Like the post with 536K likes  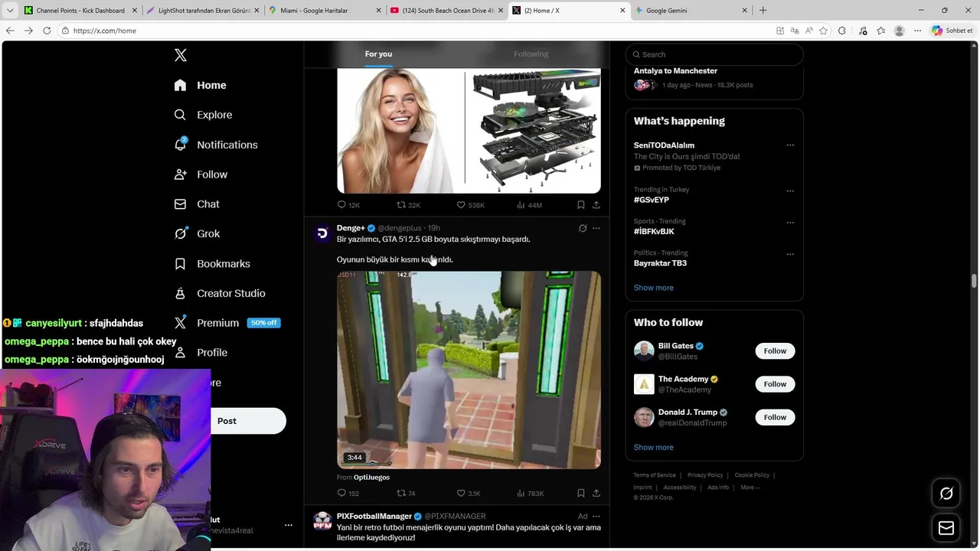pyautogui.click(x=461, y=205)
